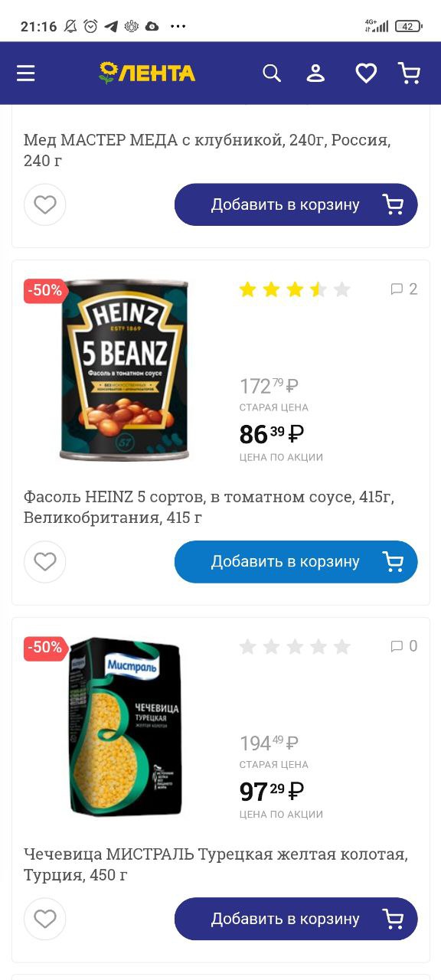The image size is (441, 980).
Task: Add Мистраль lentils to cart
Action: 296,919
